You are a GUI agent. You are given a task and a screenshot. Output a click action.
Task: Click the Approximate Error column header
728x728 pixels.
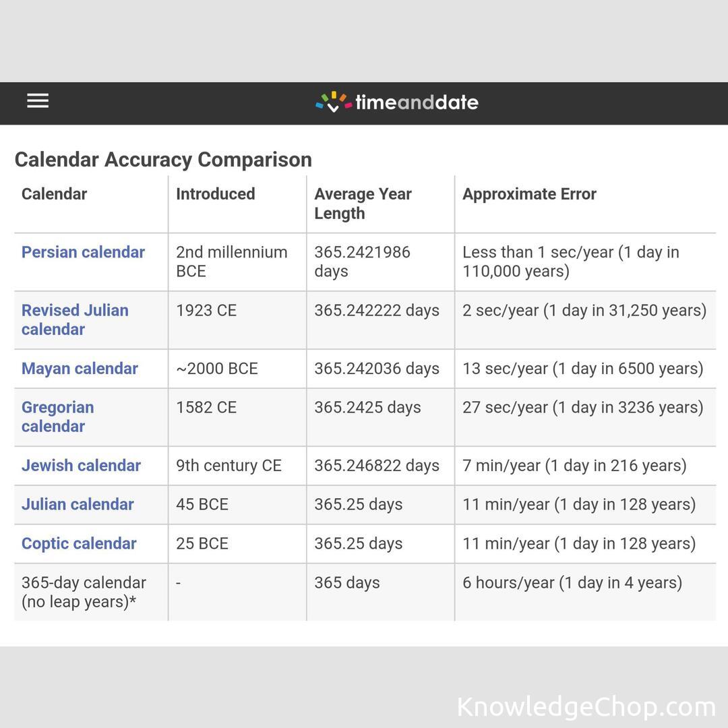(529, 194)
